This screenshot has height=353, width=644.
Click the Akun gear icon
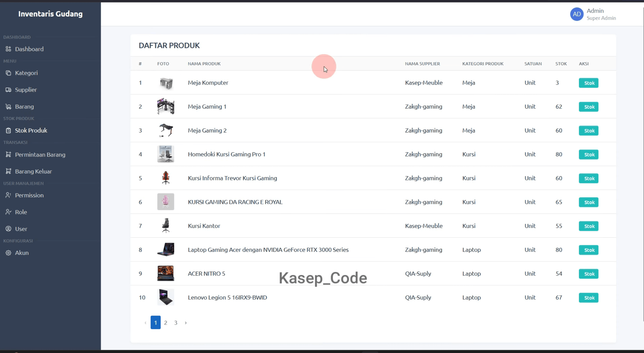[8, 253]
